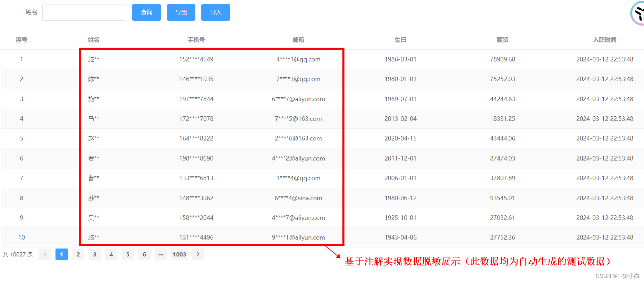This screenshot has width=644, height=282.
Task: Open pagination page 4
Action: (111, 254)
